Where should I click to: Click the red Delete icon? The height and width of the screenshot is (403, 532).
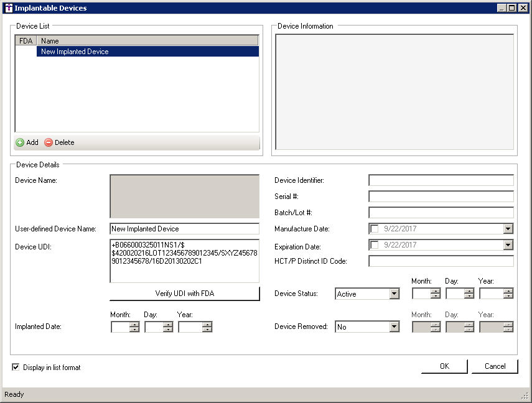point(49,142)
